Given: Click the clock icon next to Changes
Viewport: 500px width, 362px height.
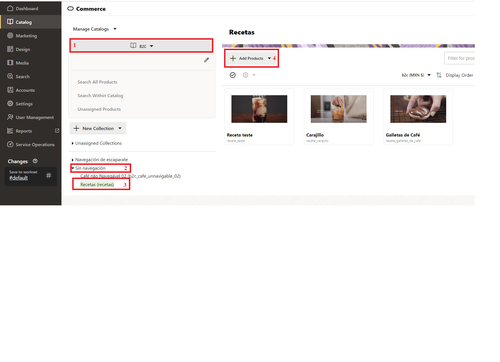Looking at the screenshot, I should [35, 161].
